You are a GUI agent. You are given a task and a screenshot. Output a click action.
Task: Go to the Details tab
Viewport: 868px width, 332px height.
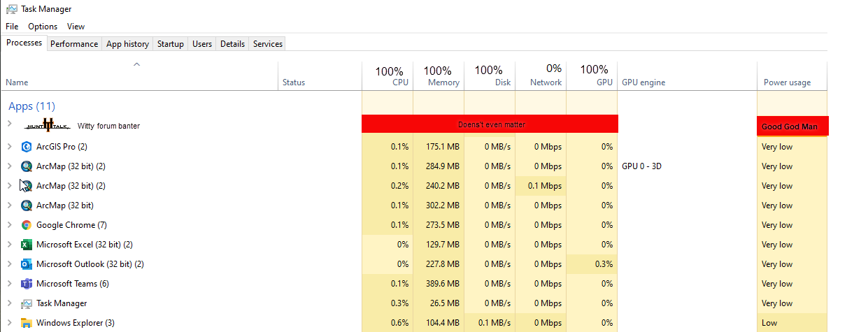click(232, 44)
